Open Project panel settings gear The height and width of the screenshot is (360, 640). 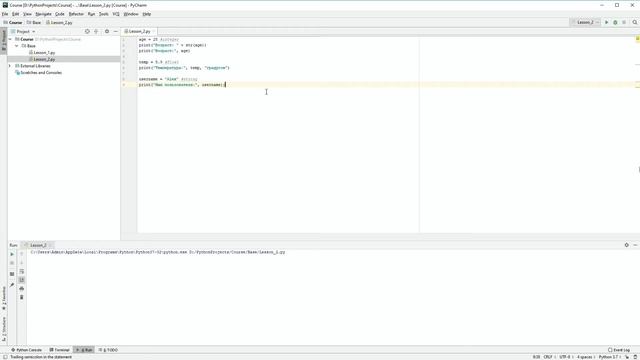click(107, 31)
